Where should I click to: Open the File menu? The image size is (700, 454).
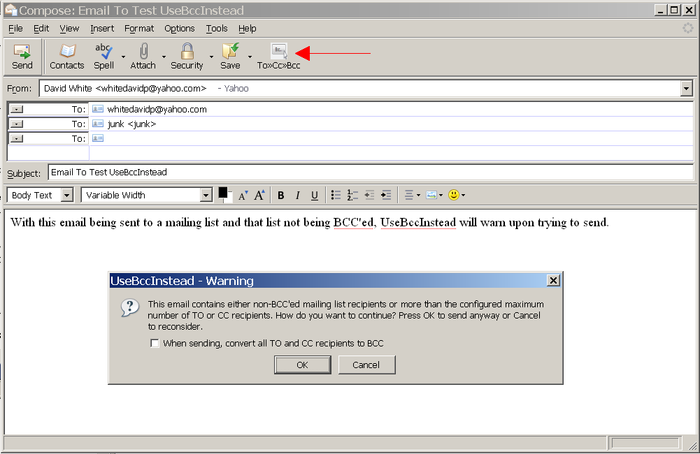(15, 29)
